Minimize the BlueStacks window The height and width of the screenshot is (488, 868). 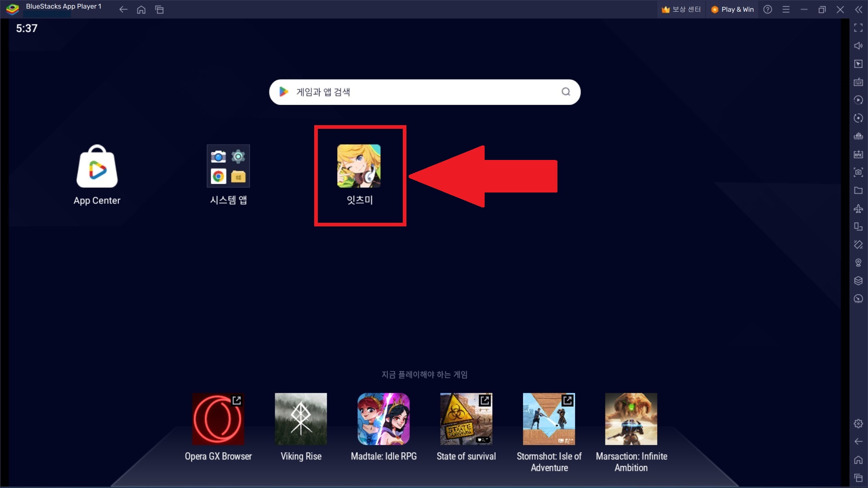pos(804,9)
